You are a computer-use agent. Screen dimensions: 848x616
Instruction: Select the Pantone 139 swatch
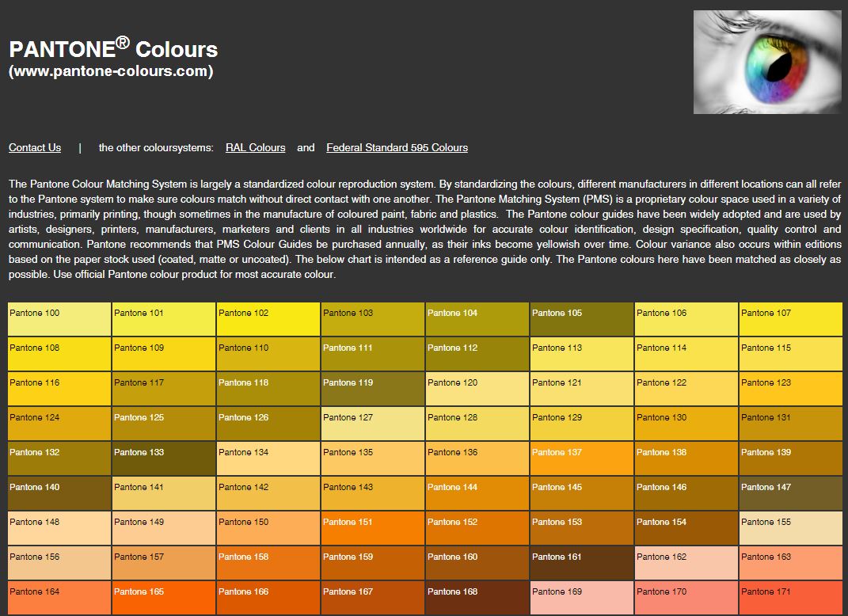point(791,458)
